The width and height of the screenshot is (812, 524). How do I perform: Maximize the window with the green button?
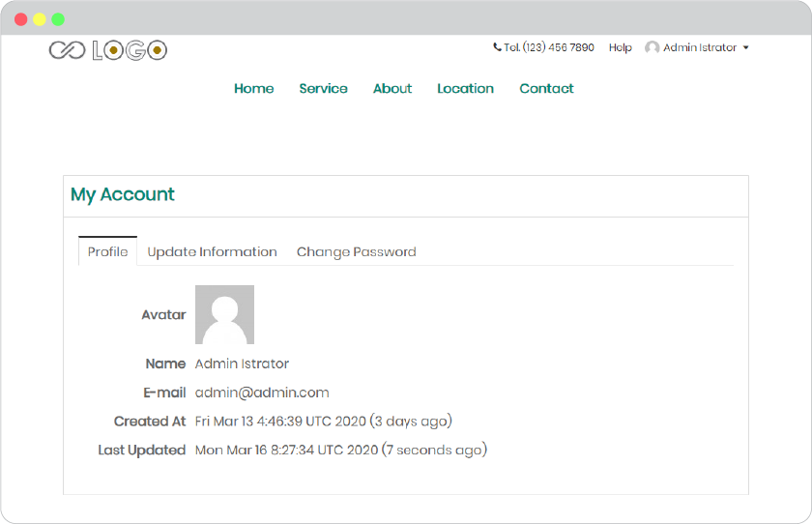(58, 19)
